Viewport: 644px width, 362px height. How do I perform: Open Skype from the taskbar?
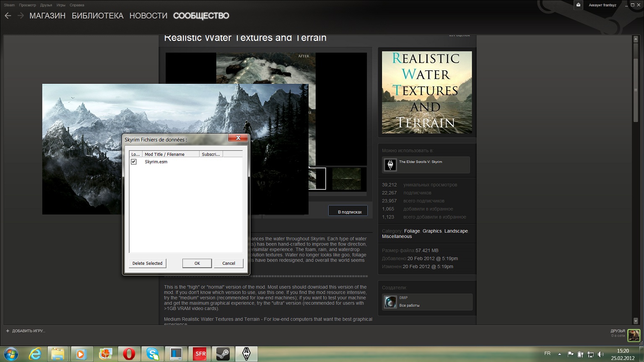click(152, 354)
